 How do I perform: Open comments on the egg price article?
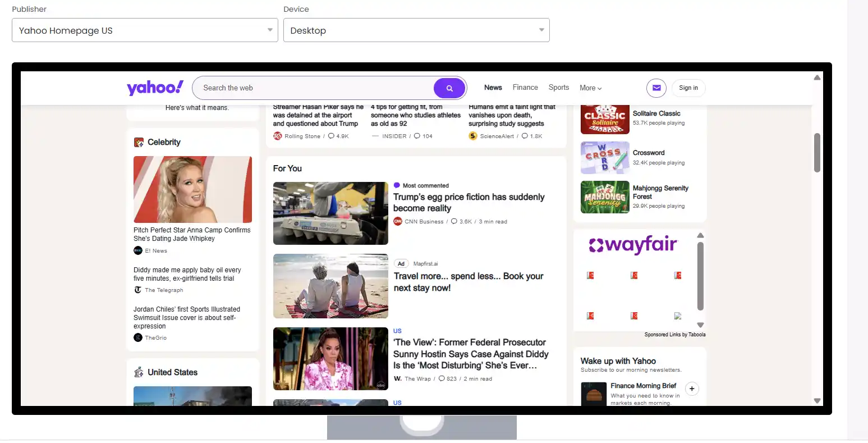pyautogui.click(x=461, y=221)
